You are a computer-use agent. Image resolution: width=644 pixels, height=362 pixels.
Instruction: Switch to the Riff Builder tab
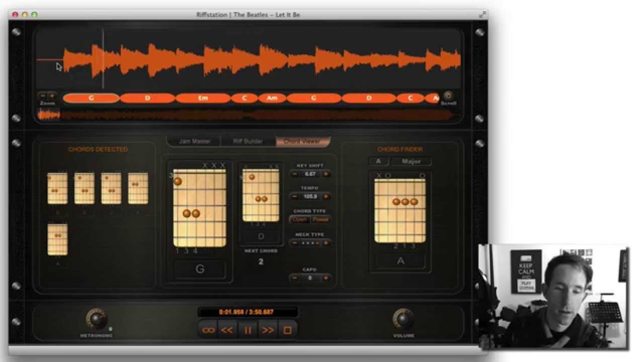coord(248,141)
